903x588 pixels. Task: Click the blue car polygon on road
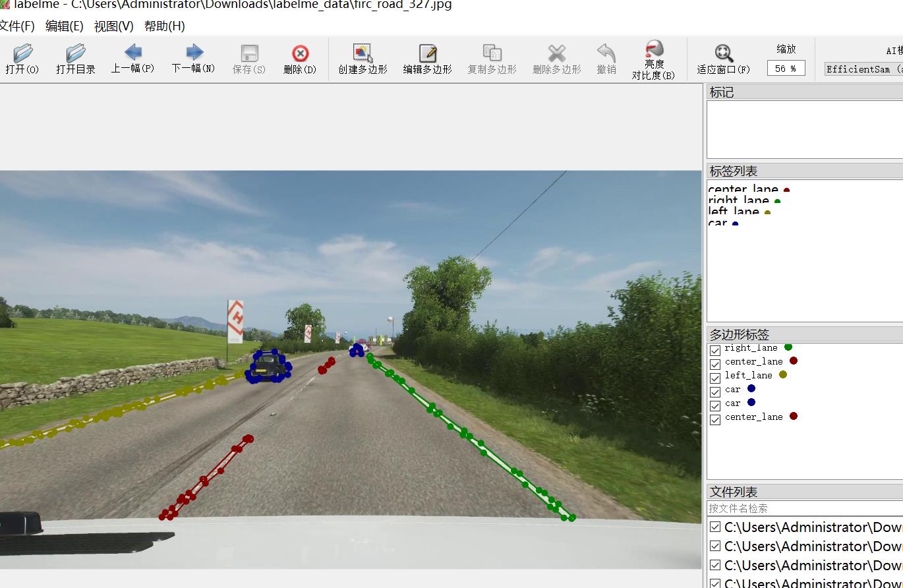point(268,367)
